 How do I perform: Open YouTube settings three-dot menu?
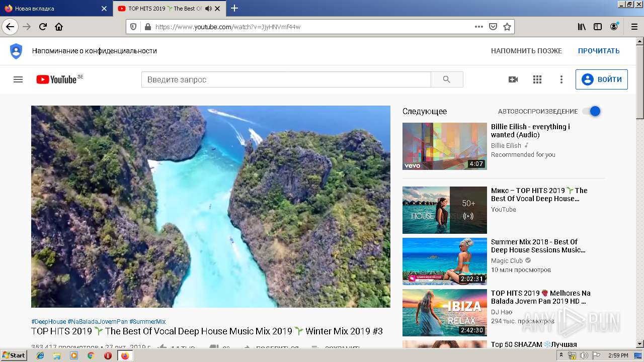[561, 79]
